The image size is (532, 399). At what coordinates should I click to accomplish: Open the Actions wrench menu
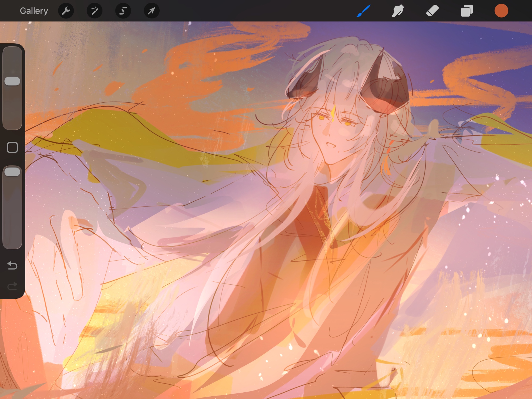click(66, 11)
